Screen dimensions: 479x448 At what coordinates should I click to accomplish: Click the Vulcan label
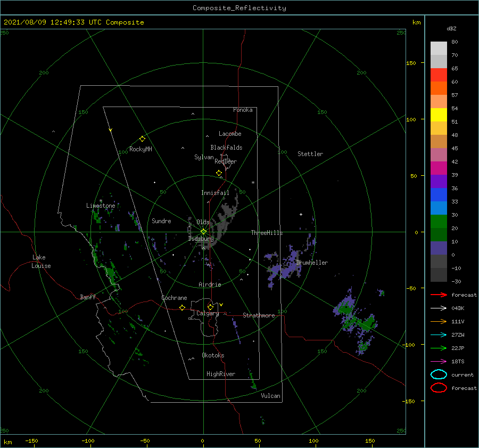[270, 396]
